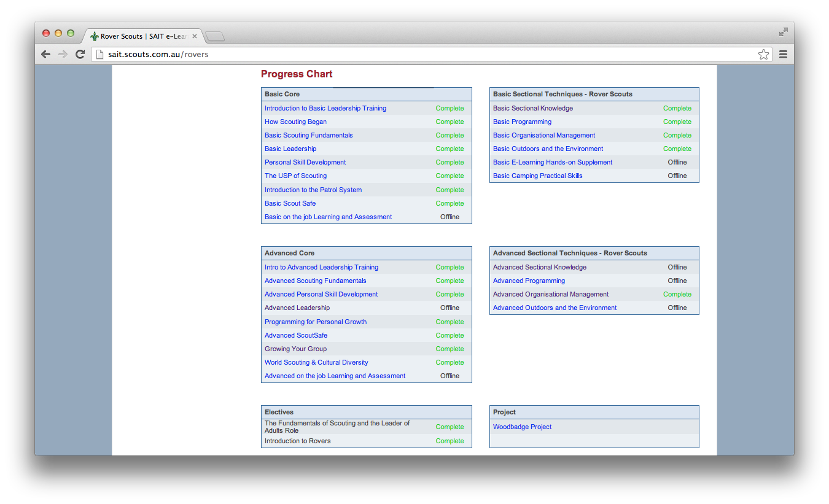Open Introduction to the Patrol System

(x=313, y=190)
